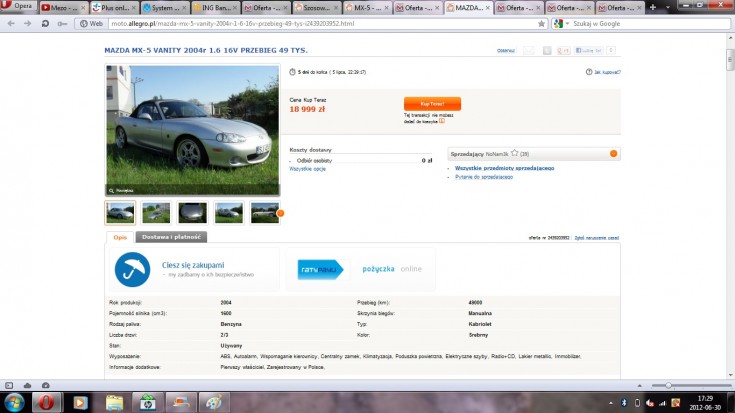Switch to 'Dostawa i płatność' tab
This screenshot has width=735, height=413.
tap(171, 237)
